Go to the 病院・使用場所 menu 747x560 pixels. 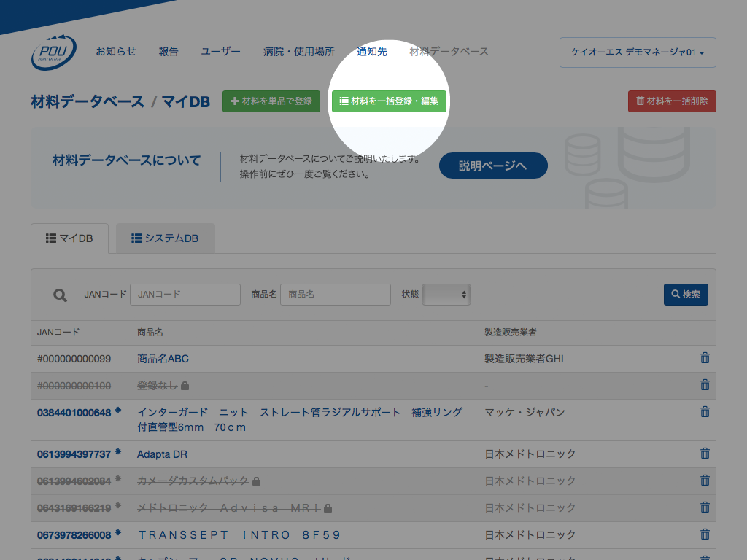(x=299, y=52)
